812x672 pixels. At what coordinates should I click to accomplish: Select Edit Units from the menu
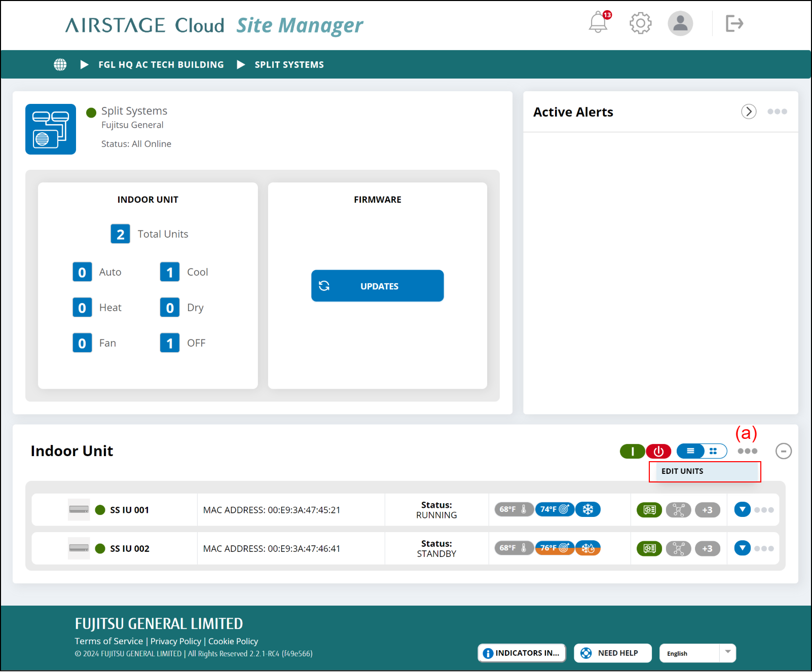click(682, 471)
